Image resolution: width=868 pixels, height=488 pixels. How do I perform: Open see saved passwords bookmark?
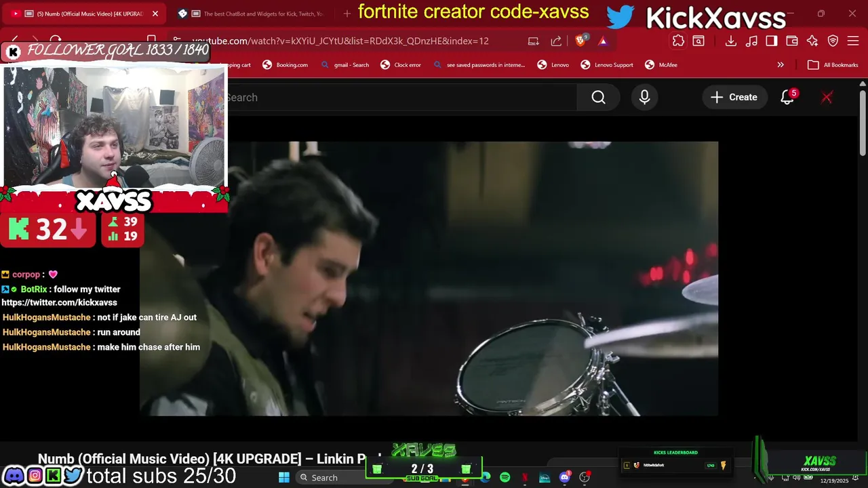(x=479, y=65)
